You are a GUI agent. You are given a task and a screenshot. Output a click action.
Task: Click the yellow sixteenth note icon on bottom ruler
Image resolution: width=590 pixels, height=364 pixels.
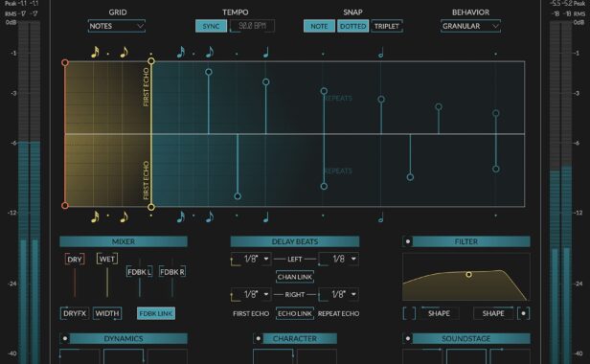pyautogui.click(x=95, y=216)
